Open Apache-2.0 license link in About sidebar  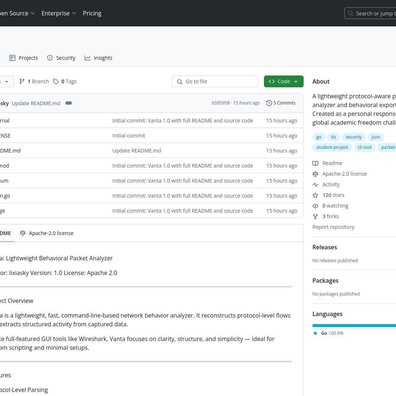pos(344,174)
